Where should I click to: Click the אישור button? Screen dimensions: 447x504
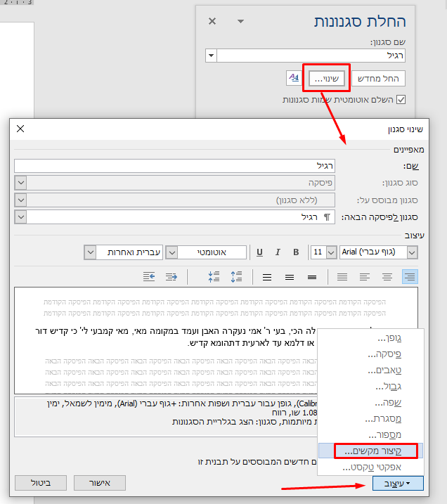[x=100, y=483]
